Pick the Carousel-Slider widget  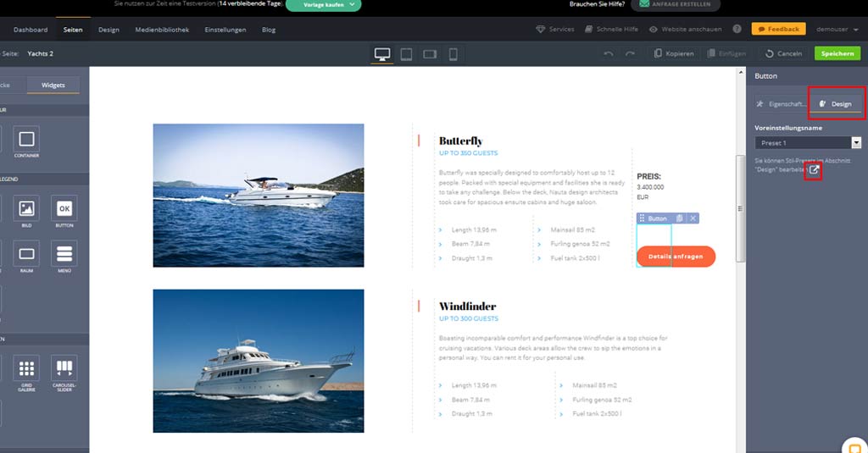tap(64, 368)
